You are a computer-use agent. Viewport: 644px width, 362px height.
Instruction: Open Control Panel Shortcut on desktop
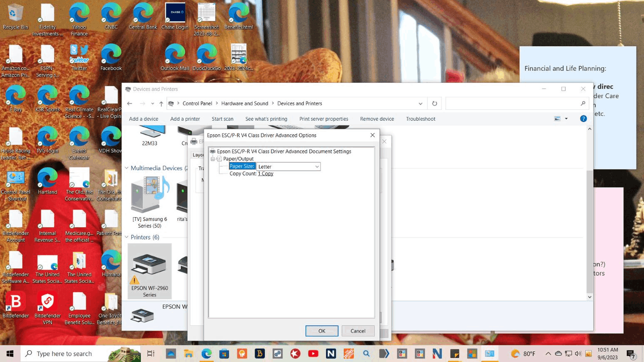click(x=15, y=185)
